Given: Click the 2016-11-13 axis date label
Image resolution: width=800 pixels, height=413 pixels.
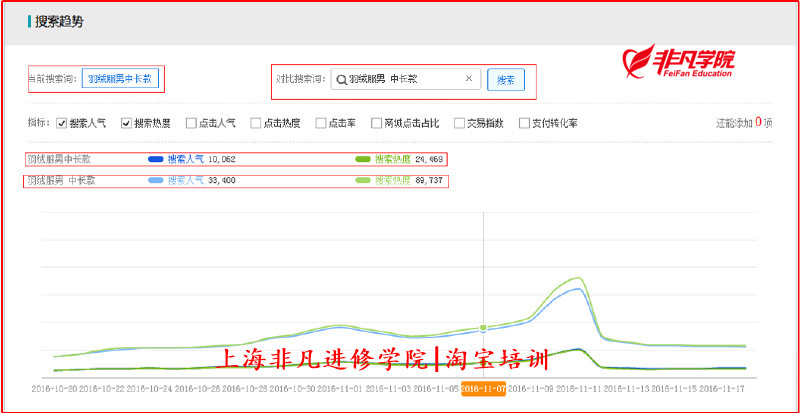Looking at the screenshot, I should point(627,388).
